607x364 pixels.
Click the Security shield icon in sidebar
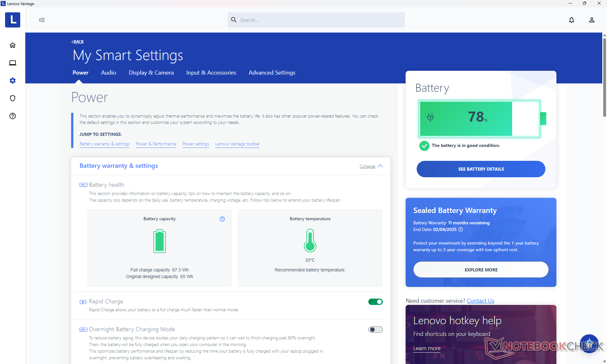[x=13, y=98]
